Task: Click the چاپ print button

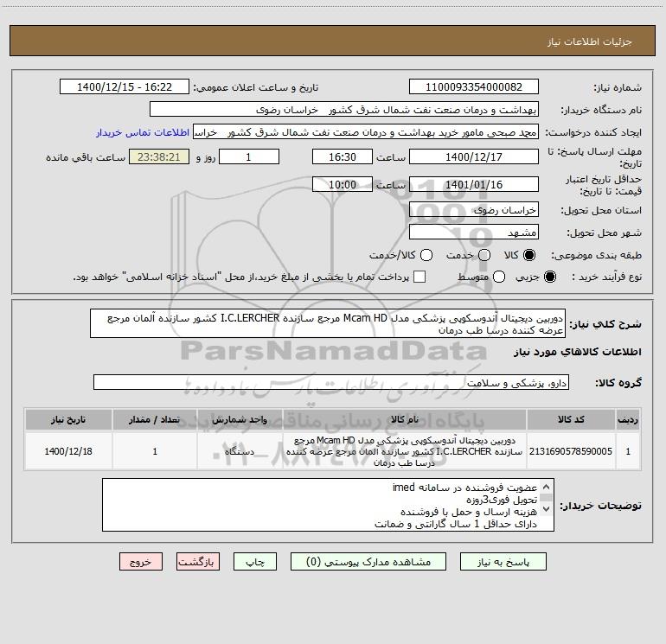Action: [x=255, y=562]
